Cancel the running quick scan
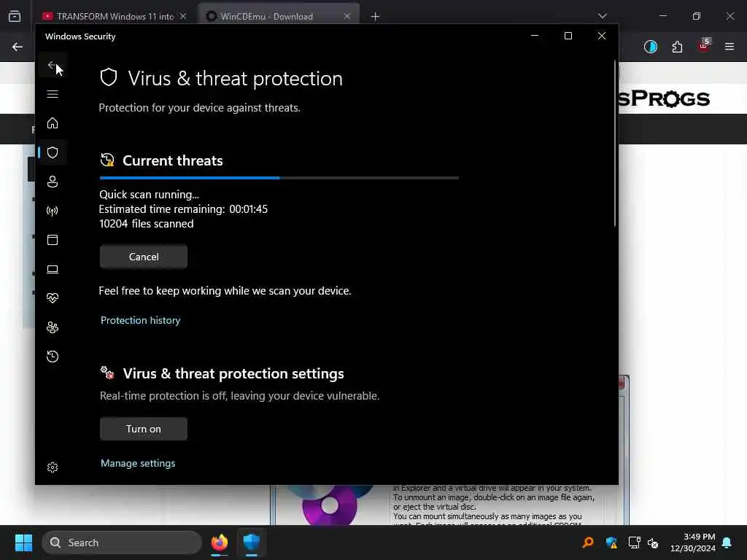 144,257
